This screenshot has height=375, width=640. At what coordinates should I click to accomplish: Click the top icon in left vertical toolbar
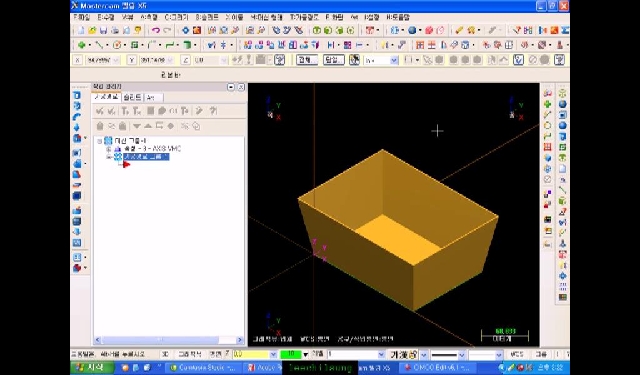[x=77, y=95]
